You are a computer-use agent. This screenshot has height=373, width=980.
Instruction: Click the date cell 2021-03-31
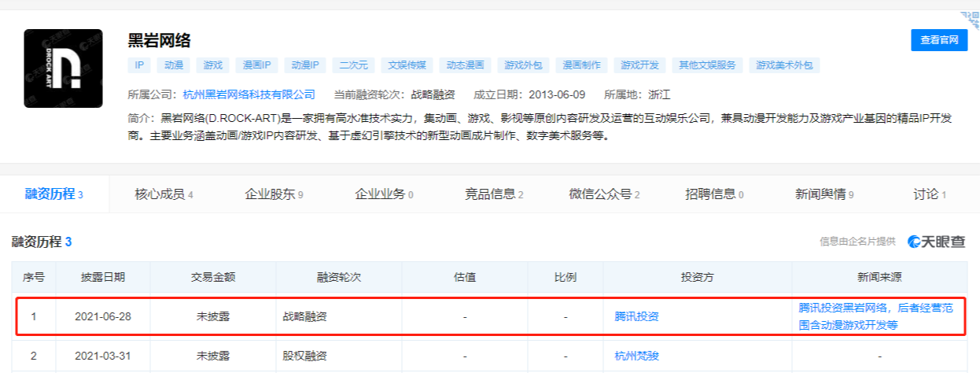coord(103,356)
